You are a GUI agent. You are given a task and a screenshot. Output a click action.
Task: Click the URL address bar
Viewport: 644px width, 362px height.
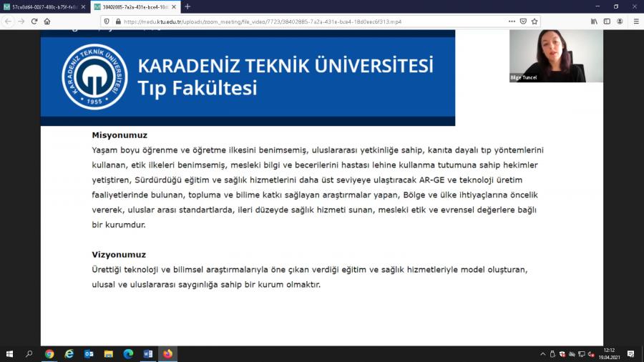301,21
